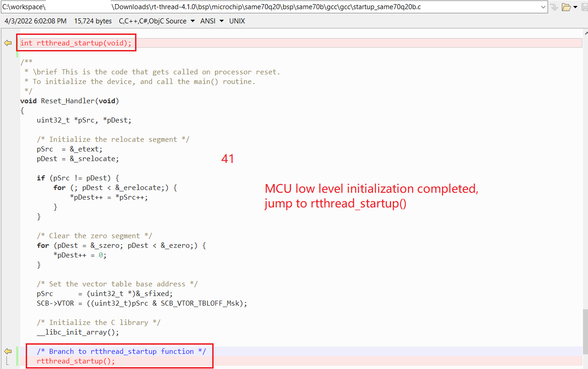This screenshot has height=369, width=588.
Task: Click the pDest = &_srelocate line
Action: coord(78,158)
